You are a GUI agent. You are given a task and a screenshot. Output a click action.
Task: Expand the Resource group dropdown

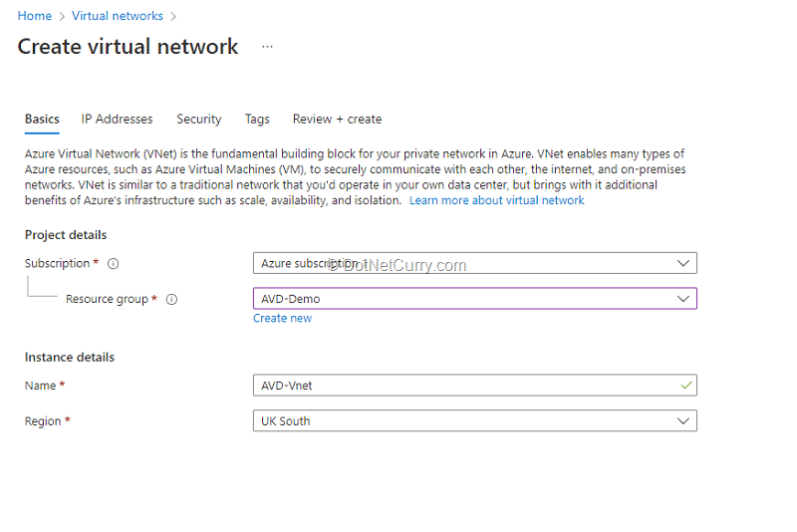click(x=475, y=299)
